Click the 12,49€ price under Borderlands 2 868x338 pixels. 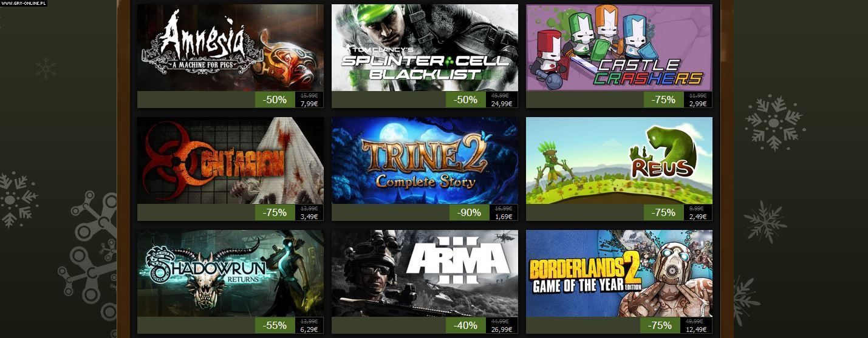[x=695, y=330]
